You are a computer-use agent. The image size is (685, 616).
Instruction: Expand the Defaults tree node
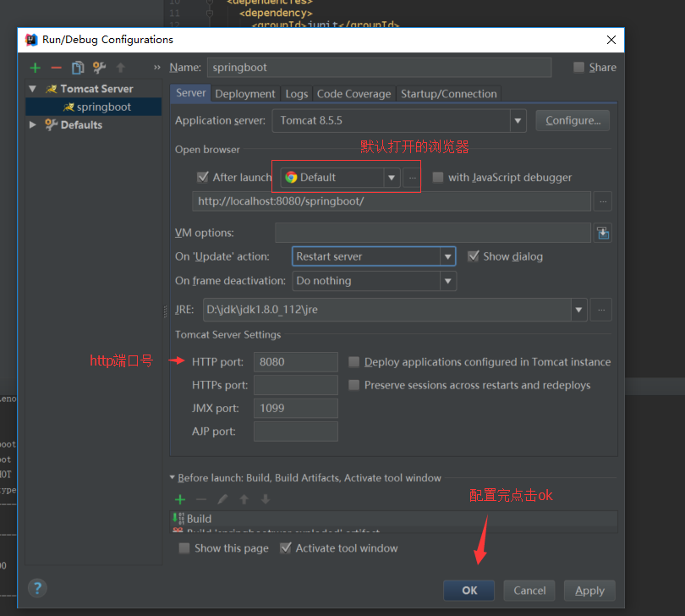(x=32, y=125)
